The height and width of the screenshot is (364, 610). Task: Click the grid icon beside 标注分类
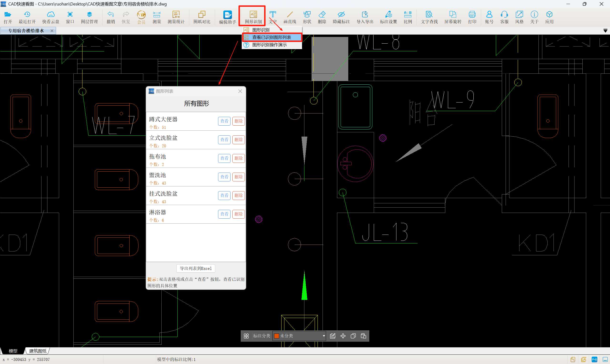point(246,336)
